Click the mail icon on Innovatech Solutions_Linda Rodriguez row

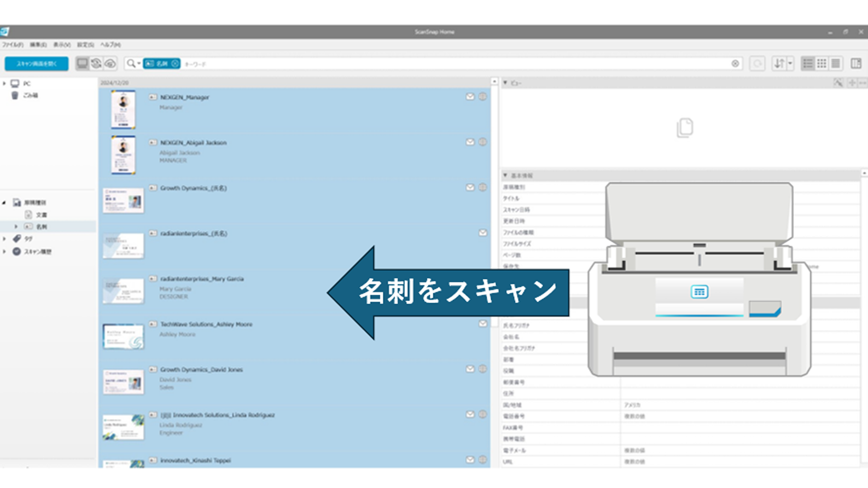(470, 415)
